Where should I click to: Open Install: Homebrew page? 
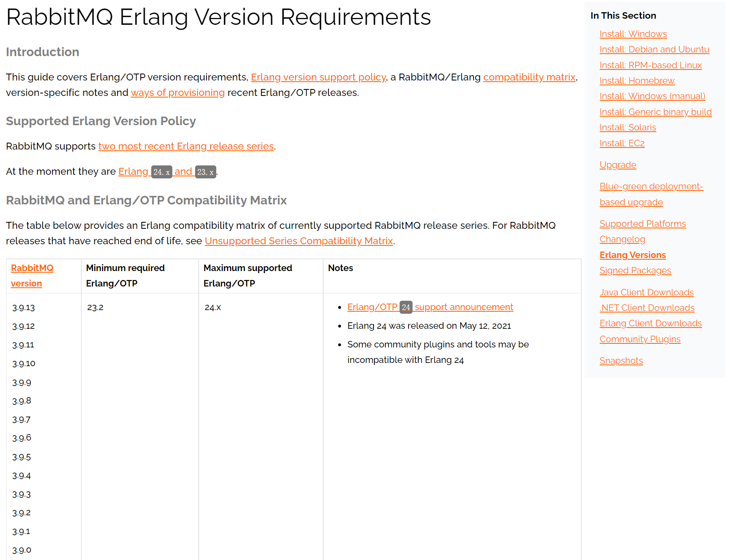pos(637,81)
